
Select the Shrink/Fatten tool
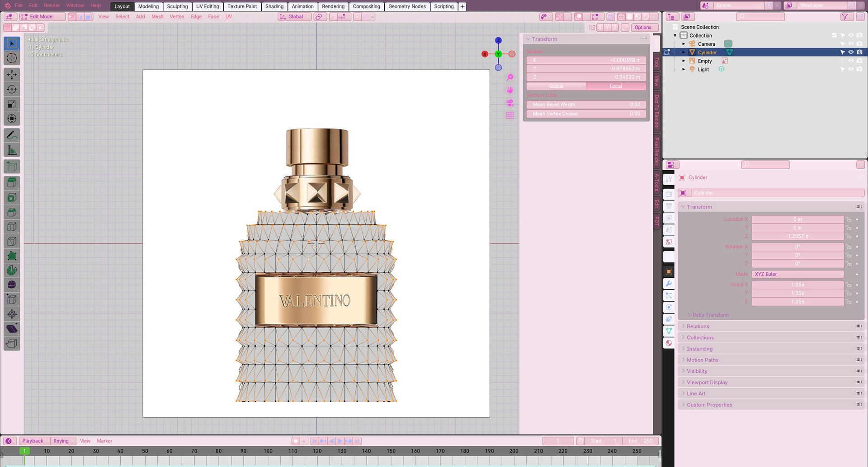point(12,314)
